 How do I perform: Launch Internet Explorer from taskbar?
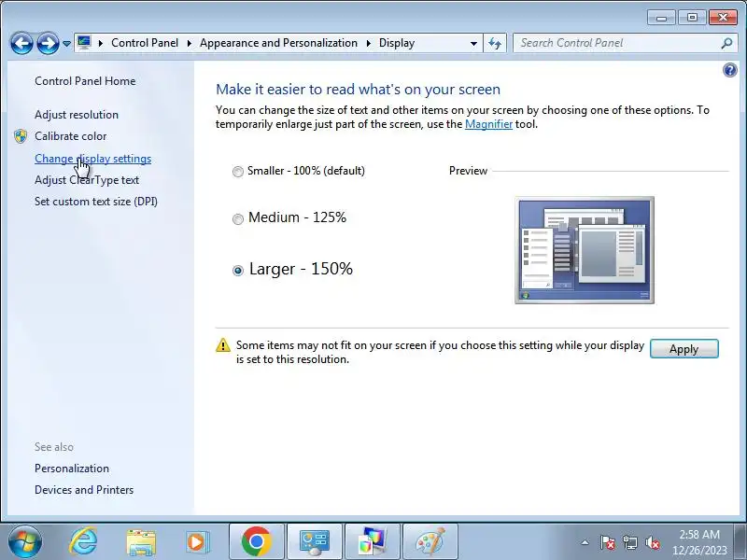pos(83,542)
